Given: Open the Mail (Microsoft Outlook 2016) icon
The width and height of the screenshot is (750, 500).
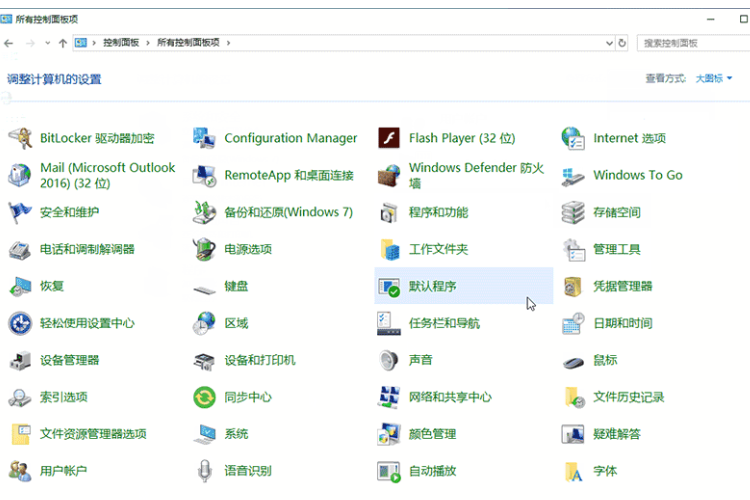Looking at the screenshot, I should 20,175.
